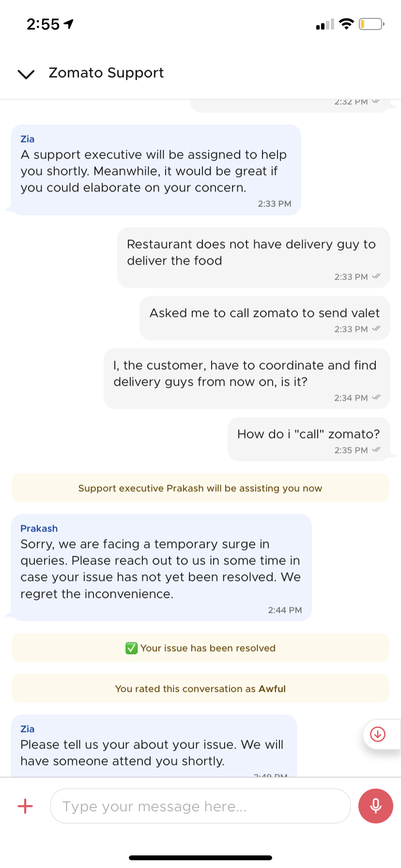Tap Prakash's 'temporary surge in queries' message
401x868 pixels.
(161, 568)
